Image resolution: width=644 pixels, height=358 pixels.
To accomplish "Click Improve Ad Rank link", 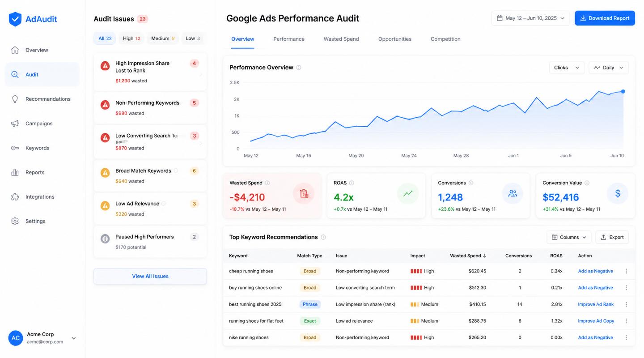I will click(596, 304).
